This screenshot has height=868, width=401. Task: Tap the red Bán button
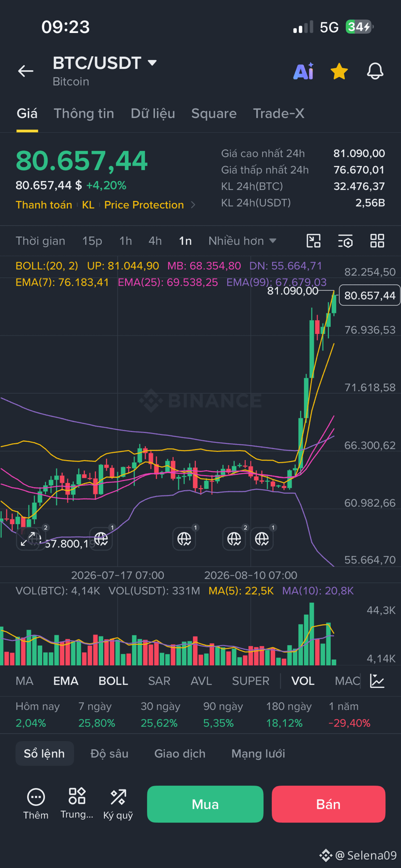(328, 804)
